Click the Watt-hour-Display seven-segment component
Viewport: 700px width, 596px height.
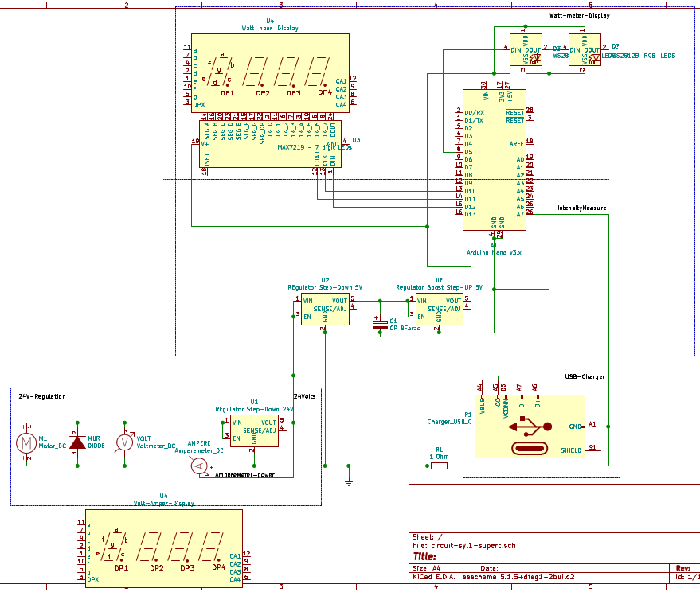pyautogui.click(x=270, y=72)
